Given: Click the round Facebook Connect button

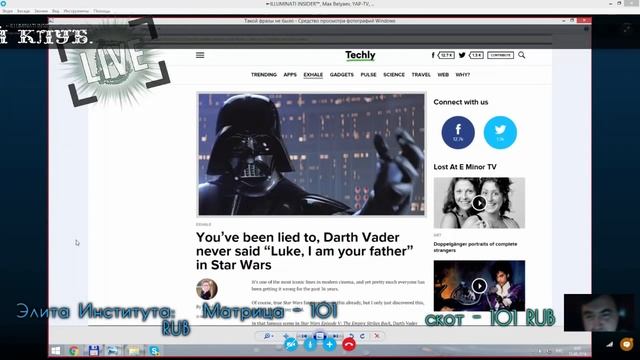Looking at the screenshot, I should point(458,132).
